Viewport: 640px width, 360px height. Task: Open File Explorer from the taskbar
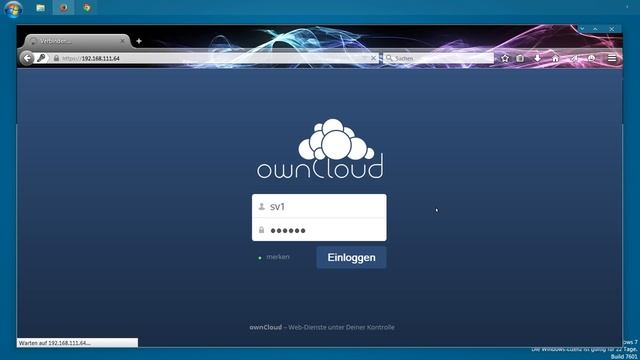click(x=40, y=8)
